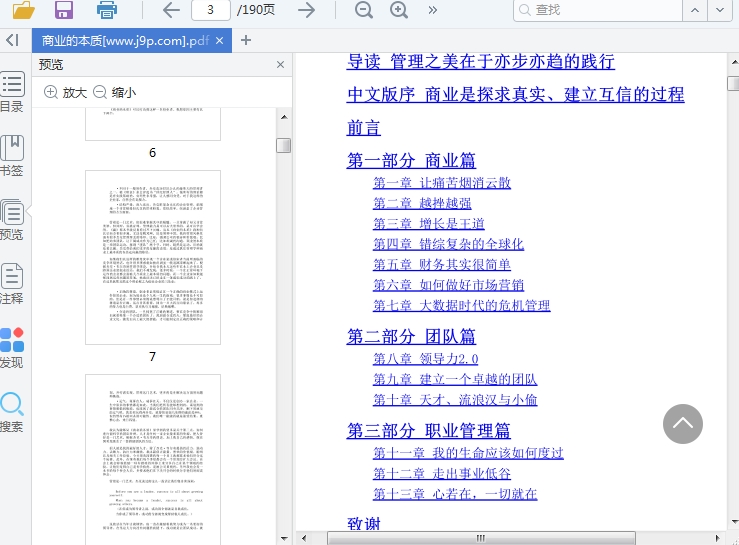Open 第九章 建立一个卓越的团队 link

[x=455, y=380]
